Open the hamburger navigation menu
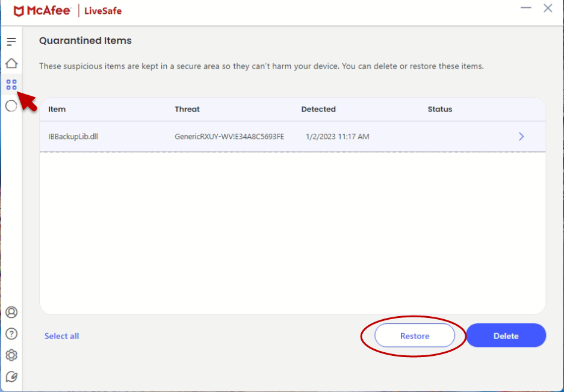 11,42
